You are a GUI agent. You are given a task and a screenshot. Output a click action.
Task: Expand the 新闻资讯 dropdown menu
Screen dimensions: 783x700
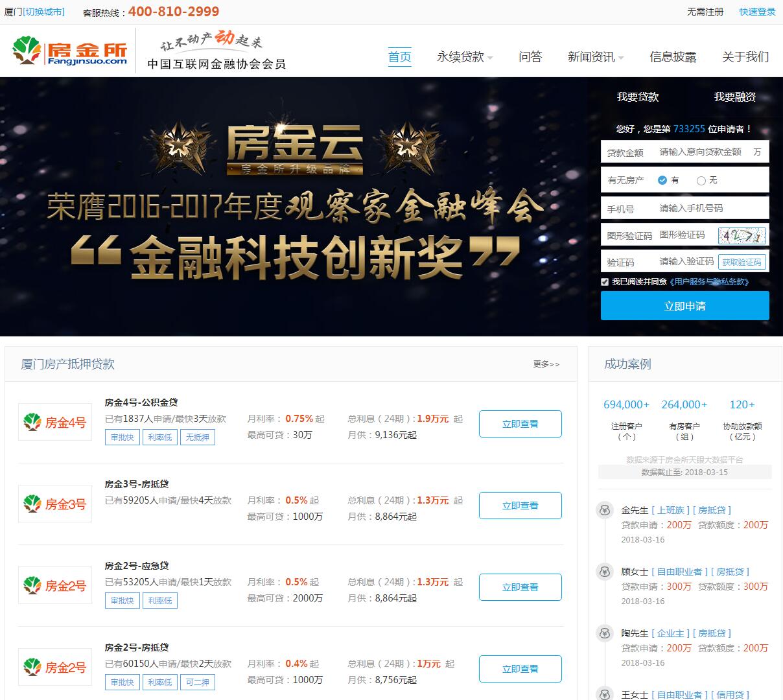coord(596,57)
